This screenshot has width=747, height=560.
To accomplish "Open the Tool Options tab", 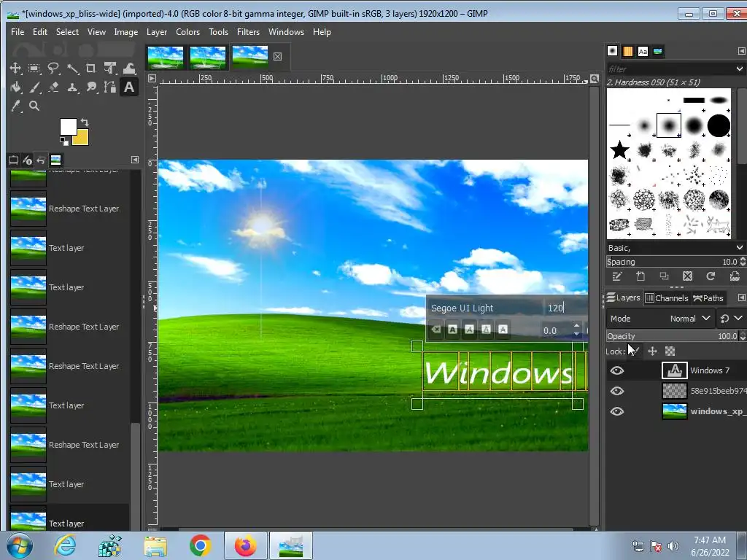I will coord(13,160).
